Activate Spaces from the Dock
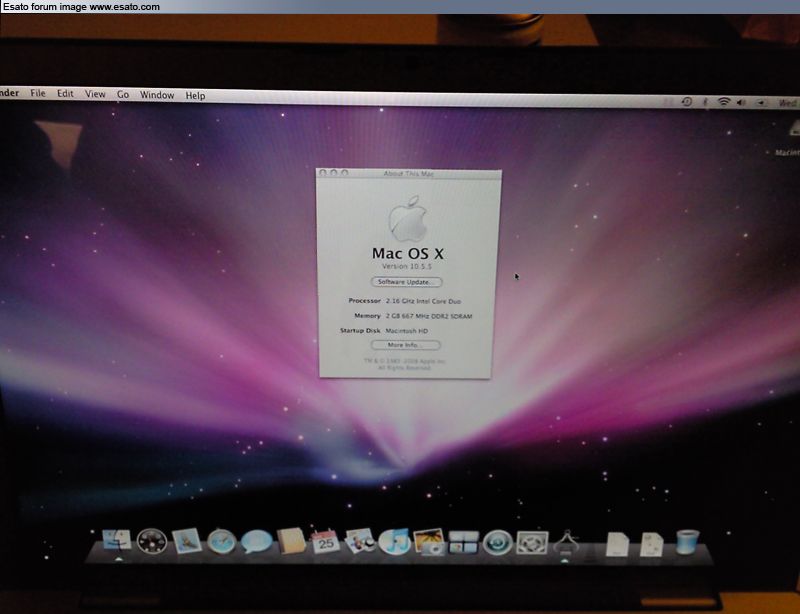The image size is (800, 614). pyautogui.click(x=464, y=542)
